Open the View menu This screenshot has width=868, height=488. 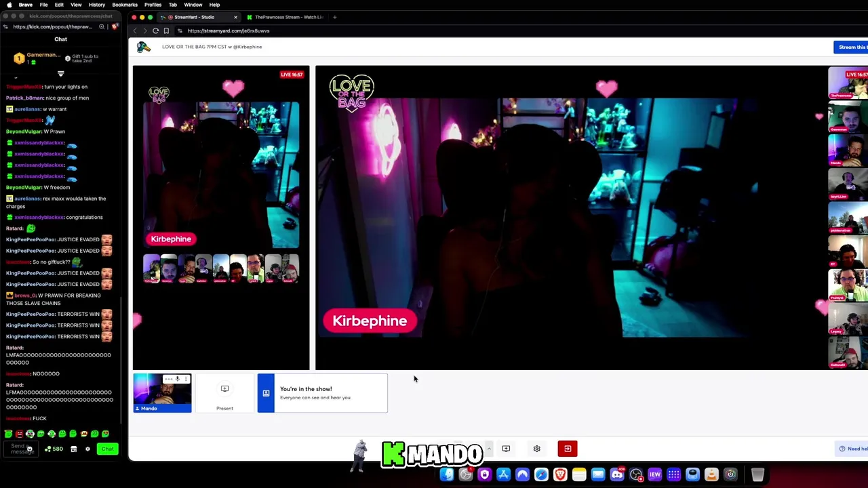tap(76, 5)
